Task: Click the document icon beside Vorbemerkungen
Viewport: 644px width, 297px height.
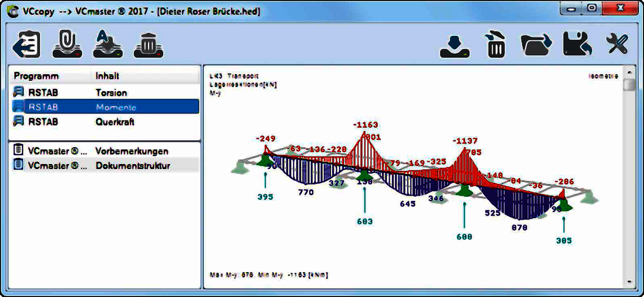Action: [x=18, y=150]
